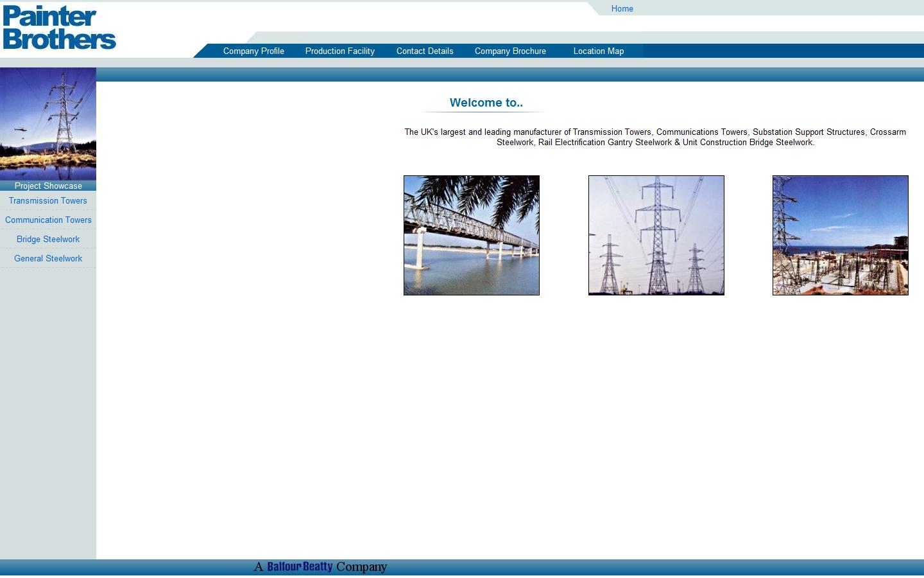Go to the Home link

tap(622, 9)
